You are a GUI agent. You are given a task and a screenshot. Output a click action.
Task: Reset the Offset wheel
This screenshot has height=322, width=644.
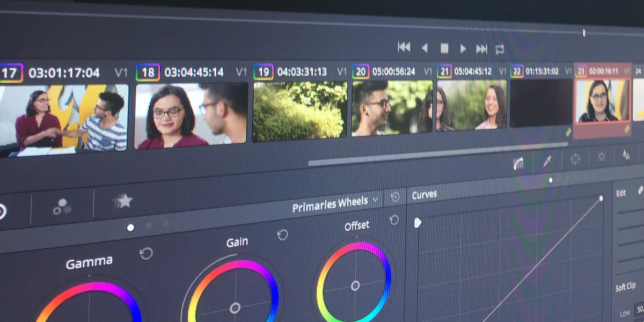[x=394, y=220]
